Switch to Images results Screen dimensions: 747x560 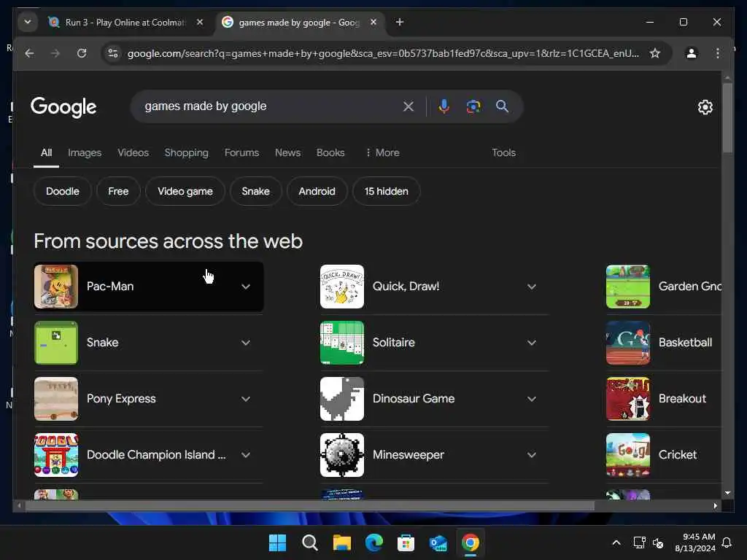click(x=85, y=153)
